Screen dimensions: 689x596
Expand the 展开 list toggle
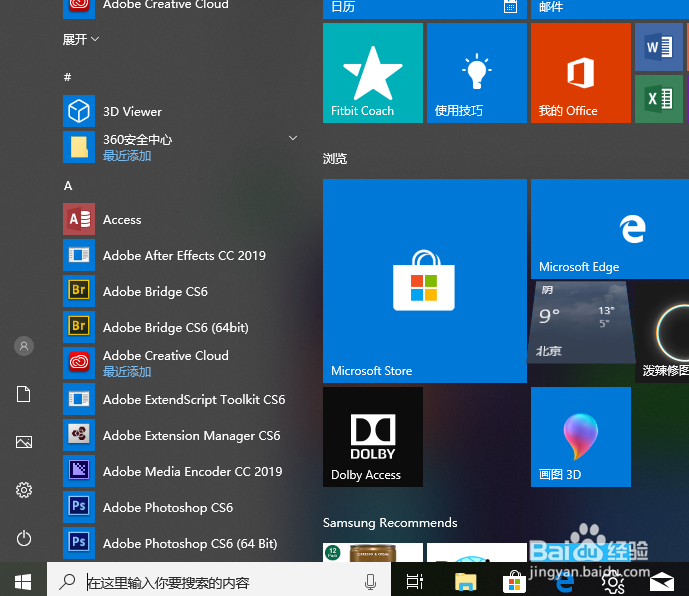(80, 40)
